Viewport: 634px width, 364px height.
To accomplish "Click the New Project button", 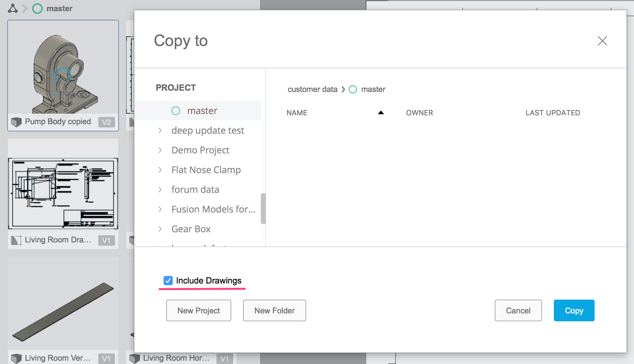I will click(198, 310).
